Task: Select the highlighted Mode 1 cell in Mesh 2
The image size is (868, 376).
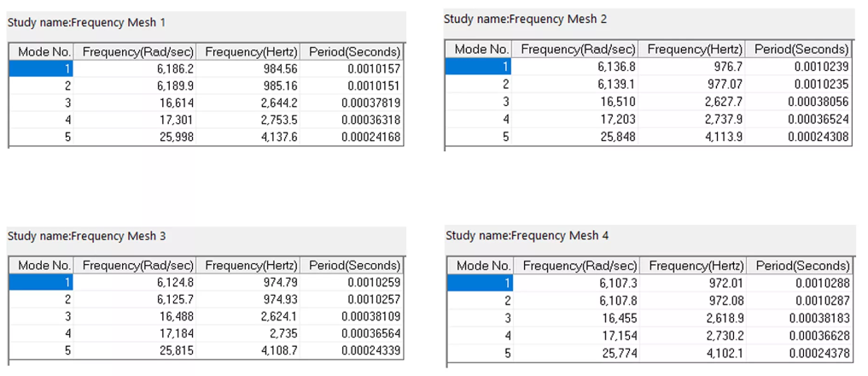Action: tap(478, 66)
